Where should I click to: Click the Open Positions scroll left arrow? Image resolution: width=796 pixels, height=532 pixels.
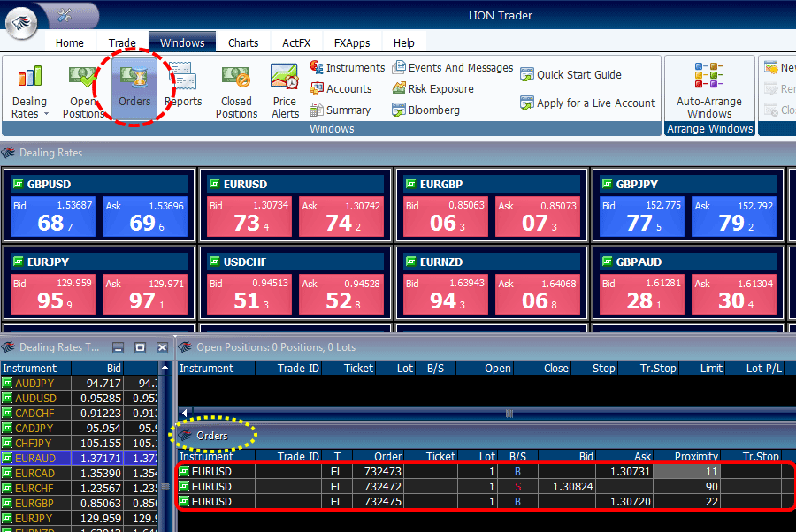(185, 413)
